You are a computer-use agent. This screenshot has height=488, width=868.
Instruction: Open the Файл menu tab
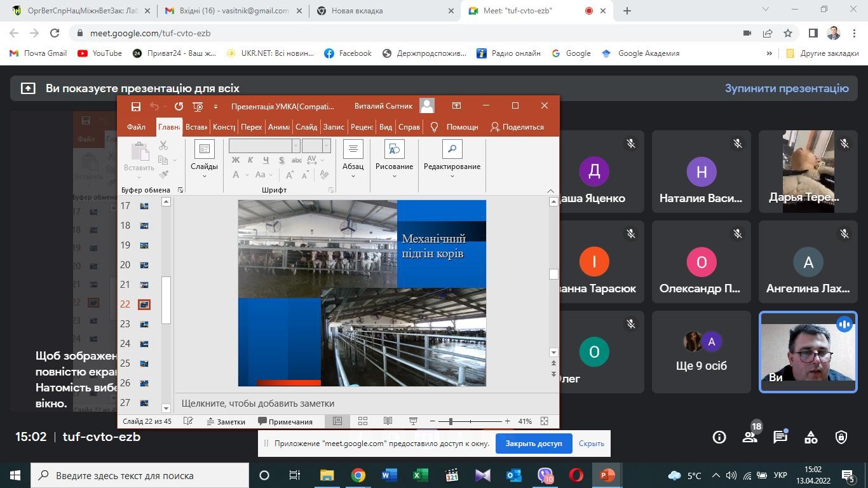coord(136,127)
